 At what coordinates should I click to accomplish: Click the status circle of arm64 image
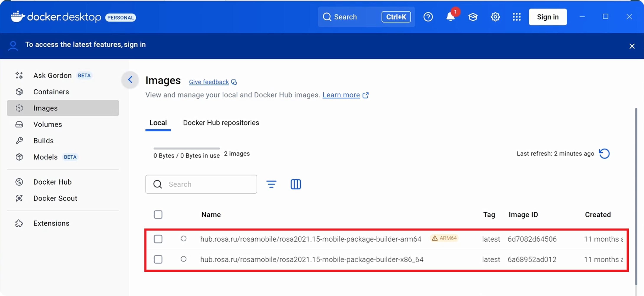pos(184,238)
